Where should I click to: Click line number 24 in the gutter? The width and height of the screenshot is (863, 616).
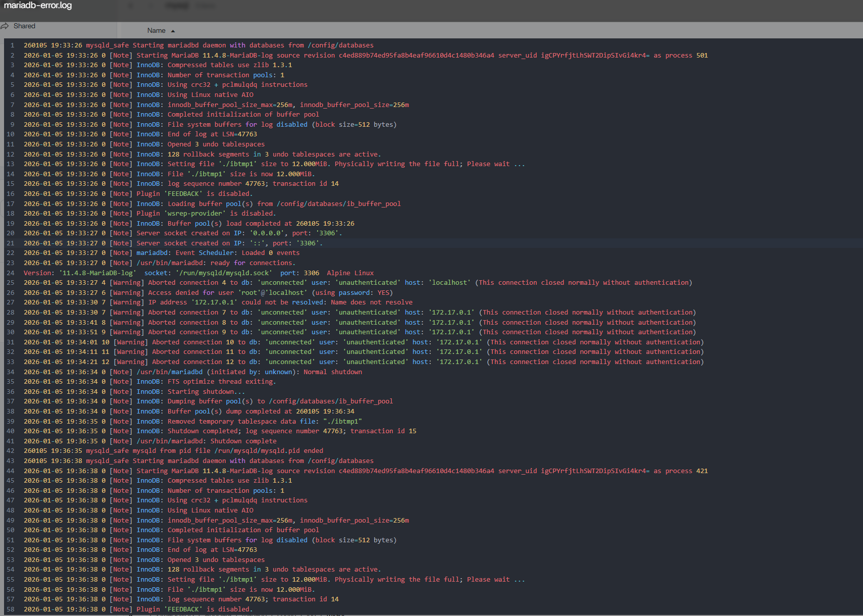[11, 273]
